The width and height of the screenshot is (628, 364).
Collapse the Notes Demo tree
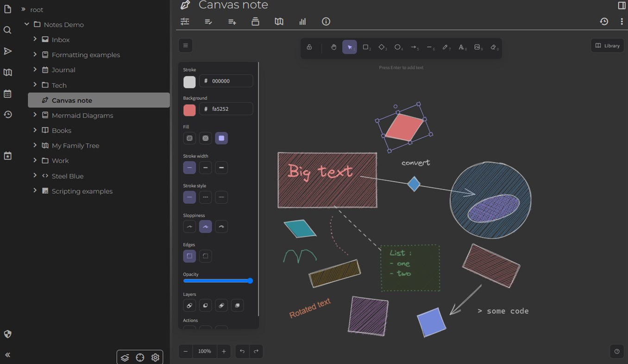(x=26, y=25)
